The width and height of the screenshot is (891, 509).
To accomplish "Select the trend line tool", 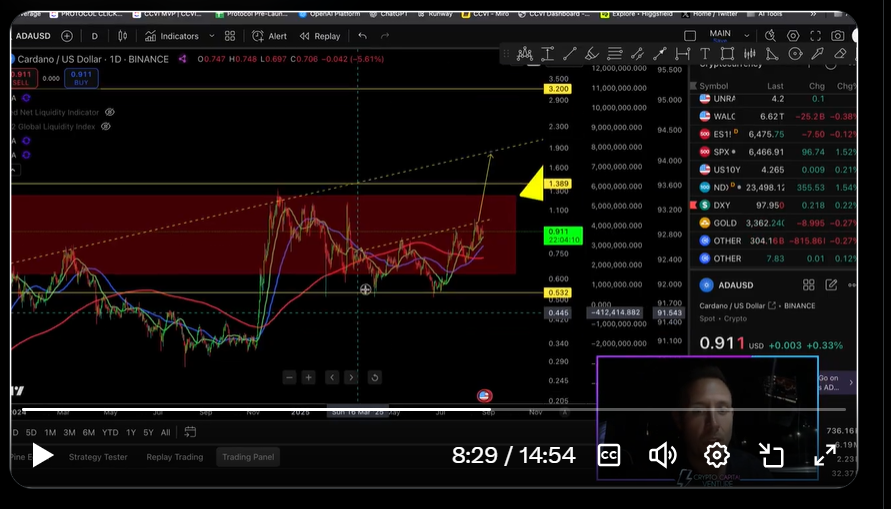I will tap(569, 54).
